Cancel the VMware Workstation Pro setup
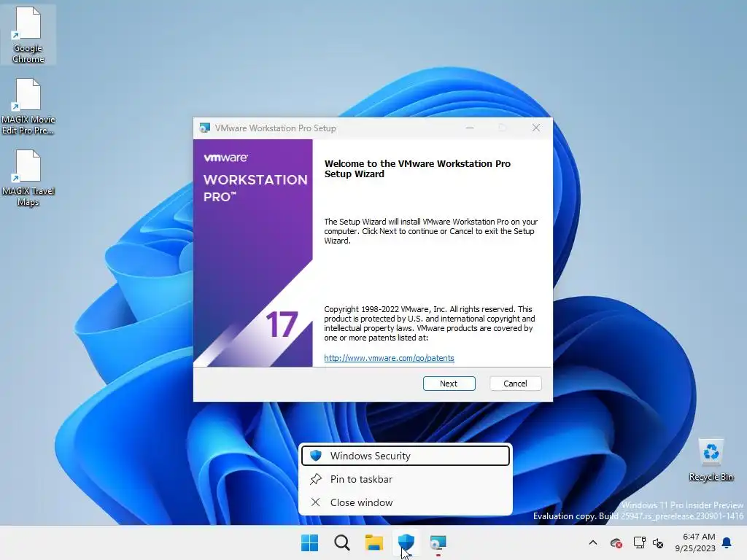This screenshot has width=747, height=560. [x=516, y=384]
